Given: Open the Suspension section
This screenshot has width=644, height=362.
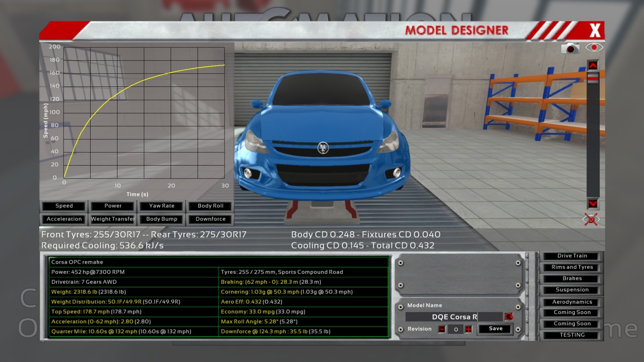Looking at the screenshot, I should (572, 290).
